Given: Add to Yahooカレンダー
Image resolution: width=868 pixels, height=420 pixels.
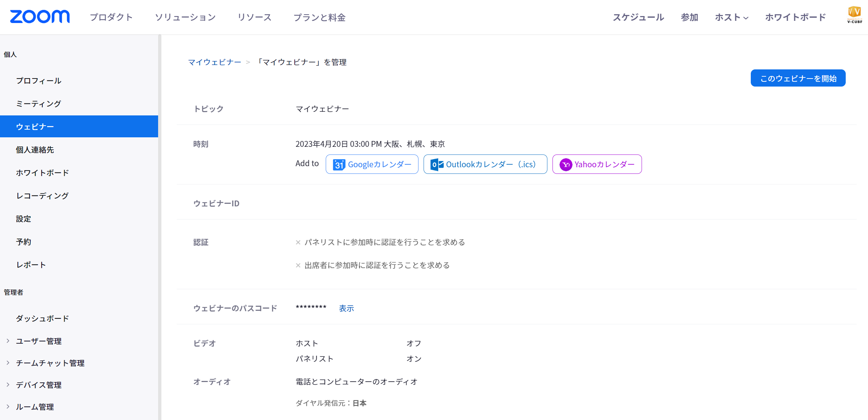Looking at the screenshot, I should coord(597,164).
